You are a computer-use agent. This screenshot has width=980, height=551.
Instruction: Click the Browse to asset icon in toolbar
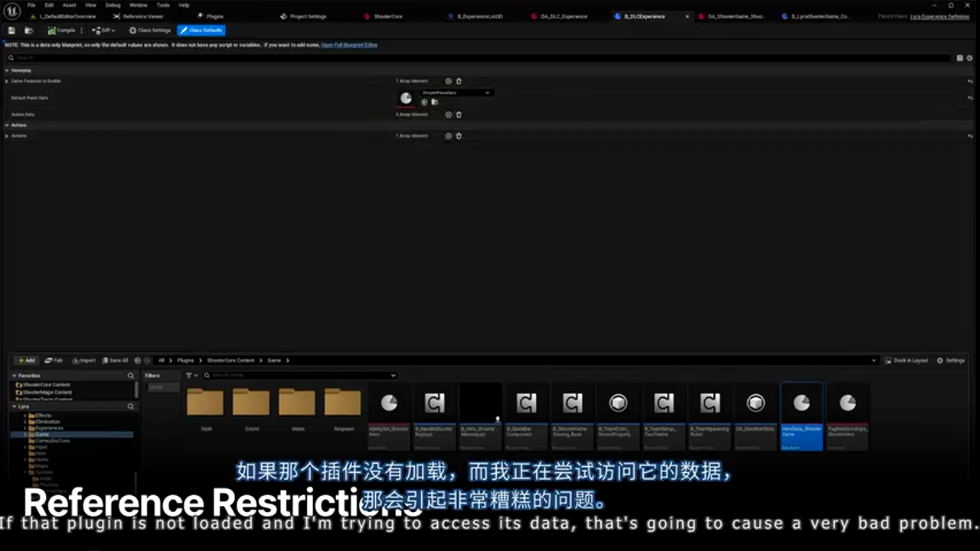(28, 31)
